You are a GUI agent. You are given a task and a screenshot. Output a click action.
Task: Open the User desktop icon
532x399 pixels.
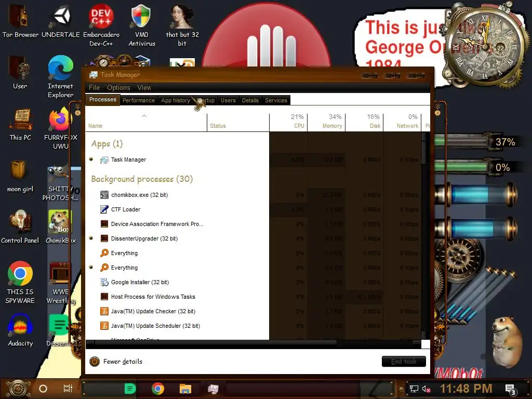pos(20,73)
